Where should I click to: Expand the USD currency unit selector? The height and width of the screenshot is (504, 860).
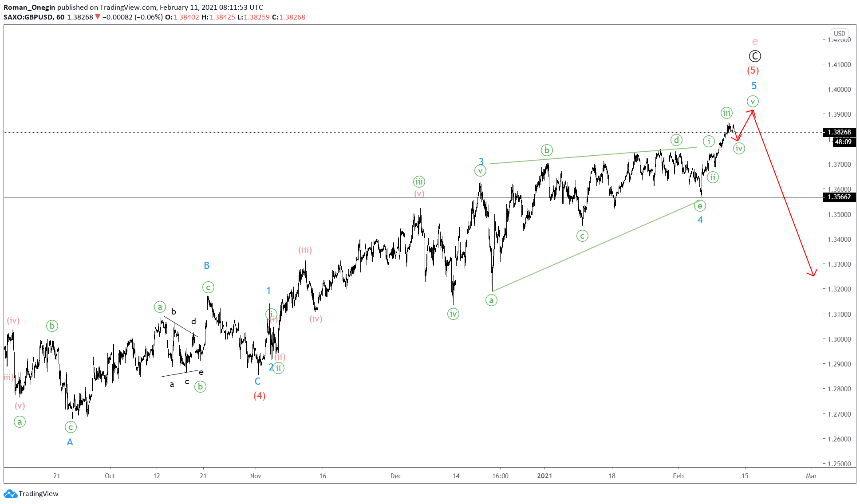tap(839, 33)
